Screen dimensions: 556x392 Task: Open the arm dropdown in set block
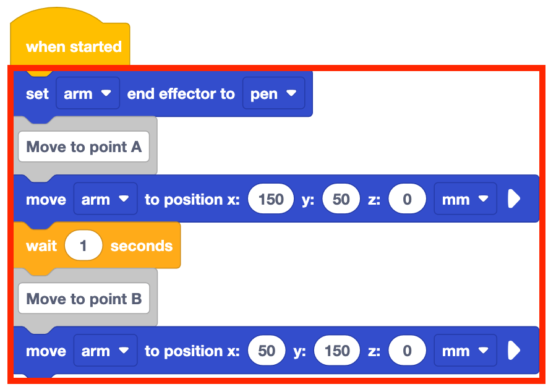pos(87,94)
